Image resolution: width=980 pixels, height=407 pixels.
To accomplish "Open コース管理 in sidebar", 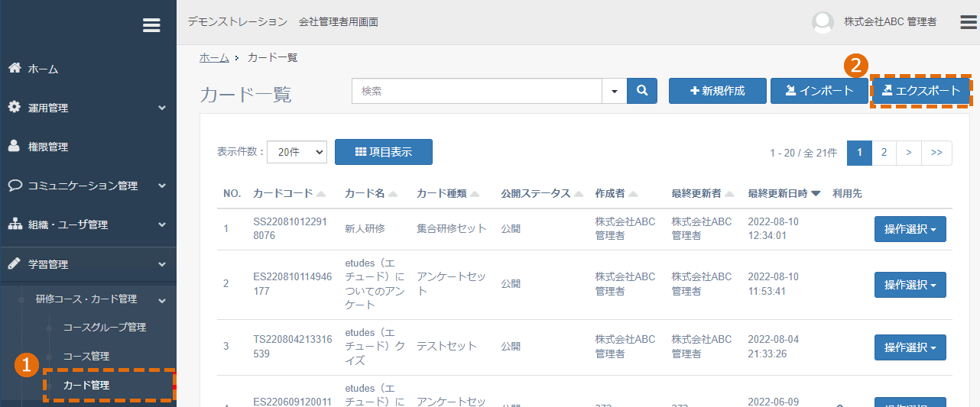I will pos(86,356).
